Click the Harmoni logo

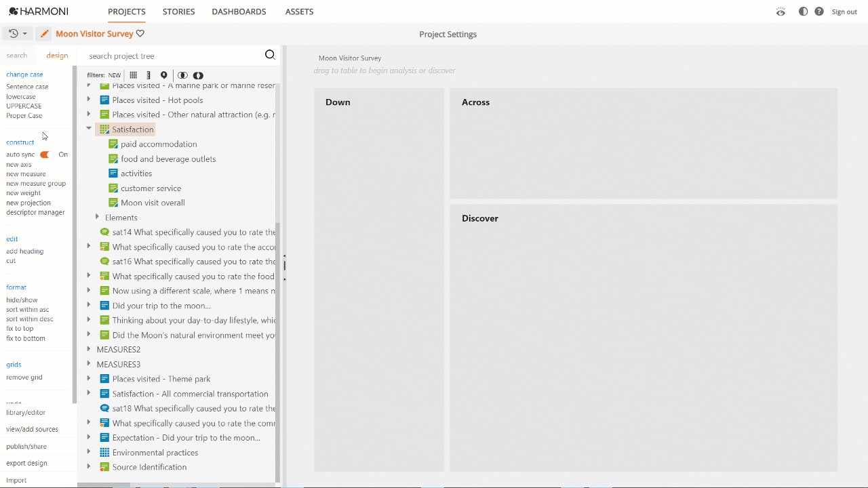pos(39,12)
